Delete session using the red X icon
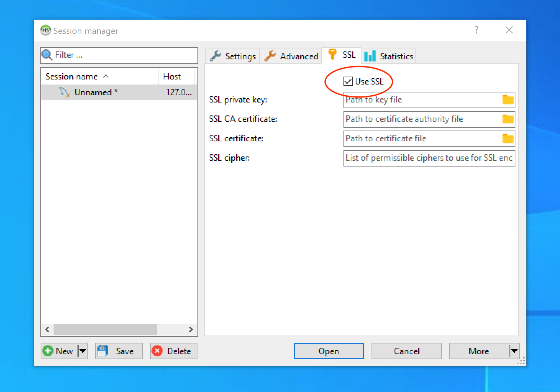The width and height of the screenshot is (560, 392). click(158, 351)
